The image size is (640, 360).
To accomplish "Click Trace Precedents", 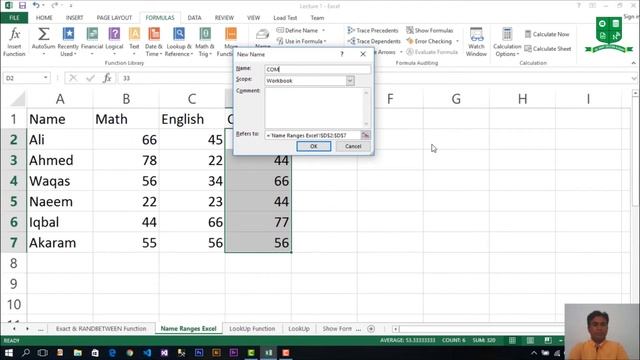I will click(x=373, y=31).
